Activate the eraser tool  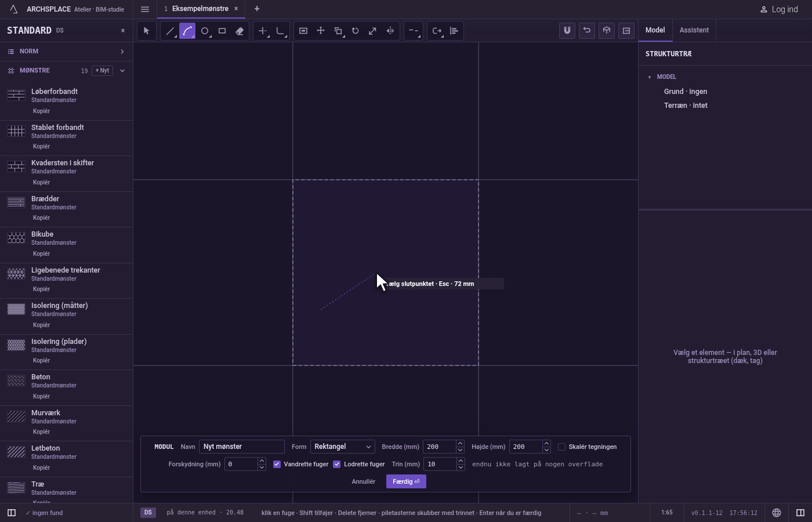pos(240,31)
